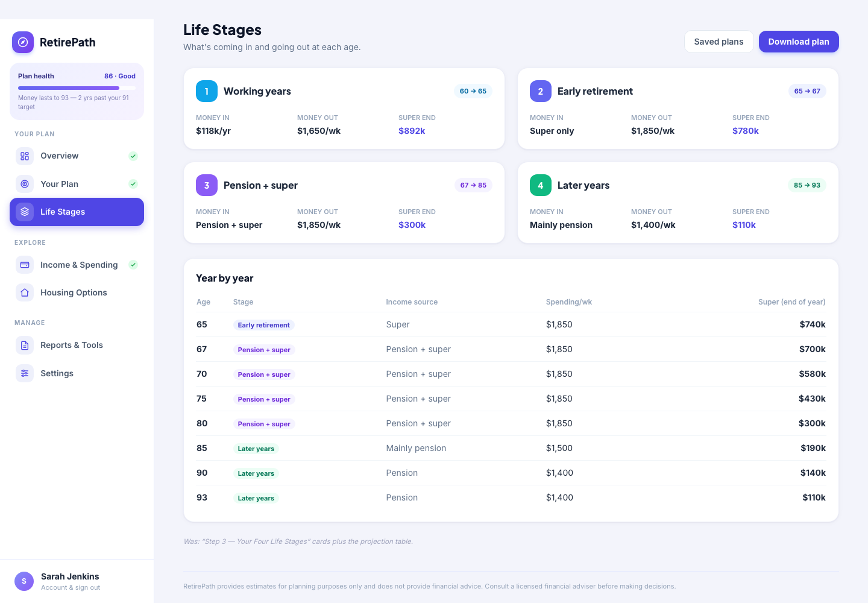This screenshot has width=868, height=603.
Task: Click the Overview grid icon
Action: coord(25,156)
